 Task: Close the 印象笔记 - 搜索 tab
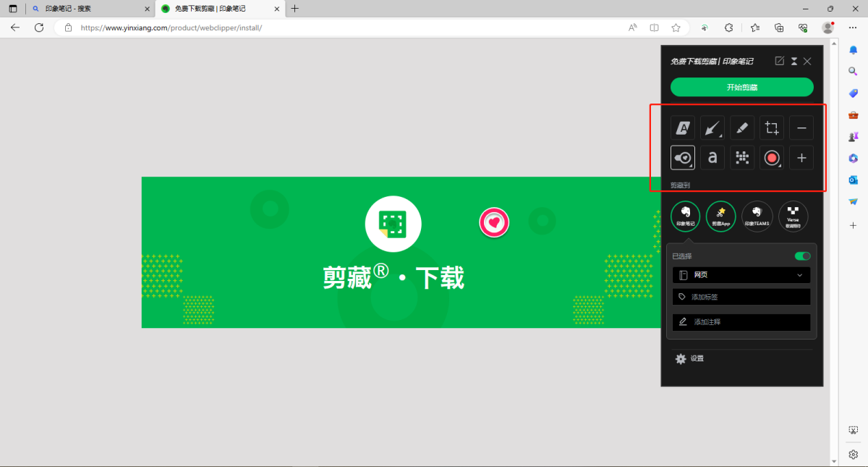147,9
